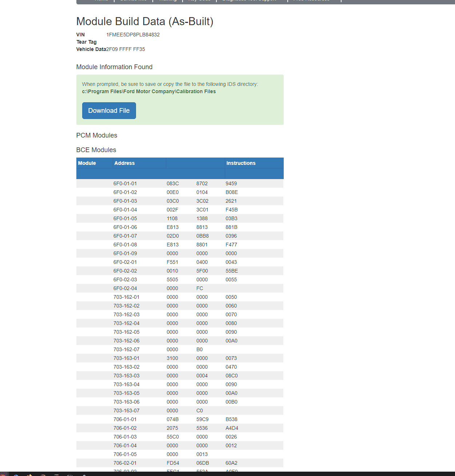Image resolution: width=455 pixels, height=476 pixels.
Task: Click address cell 6F0-01-05
Action: 125,218
